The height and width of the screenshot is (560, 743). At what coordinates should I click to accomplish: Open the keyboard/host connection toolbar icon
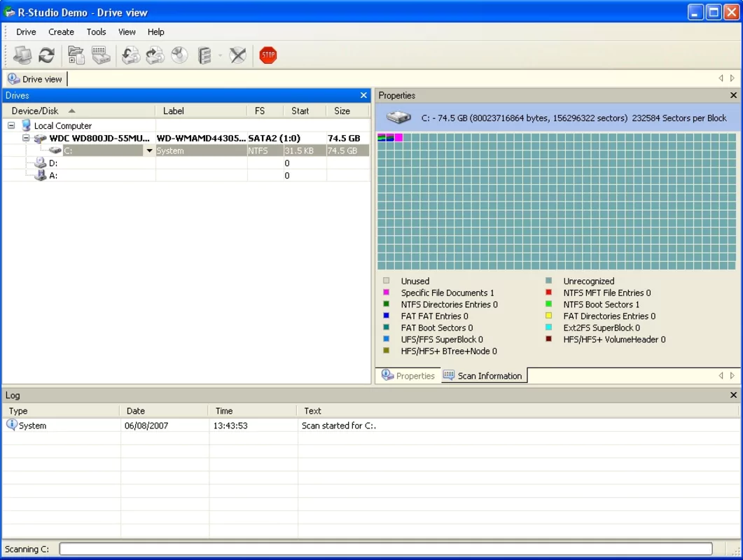coord(102,55)
